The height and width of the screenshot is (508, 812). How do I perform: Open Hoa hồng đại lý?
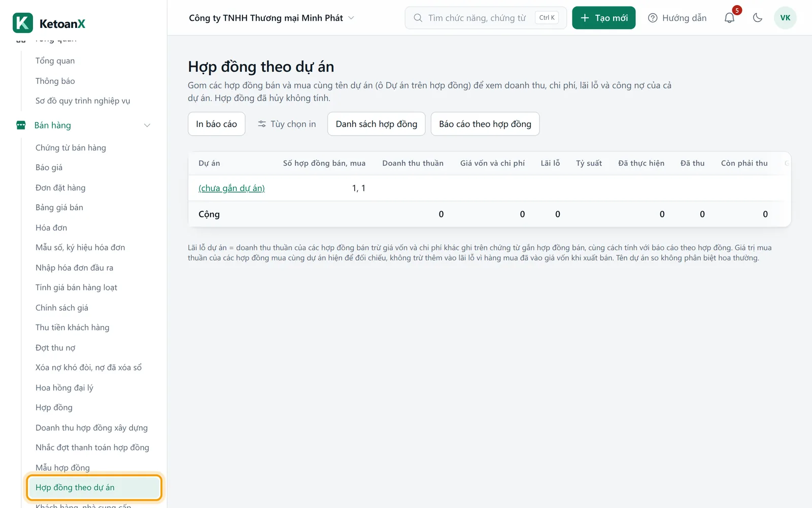coord(64,388)
